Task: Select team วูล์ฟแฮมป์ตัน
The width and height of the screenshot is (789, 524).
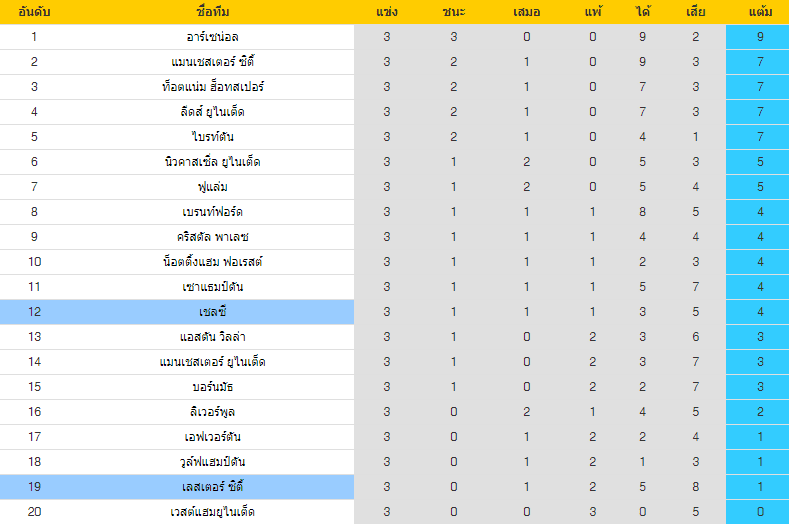Action: 212,462
